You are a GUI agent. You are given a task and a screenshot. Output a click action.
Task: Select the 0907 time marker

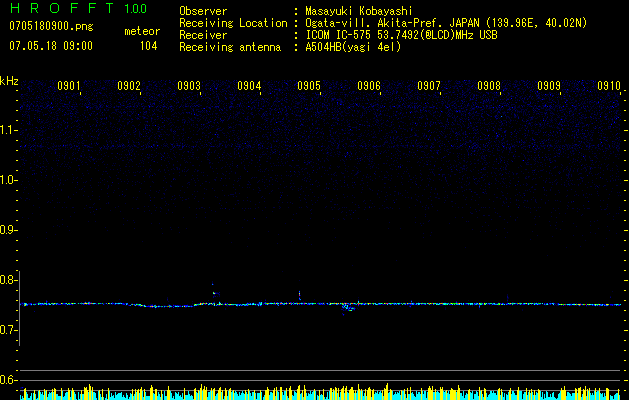point(429,86)
